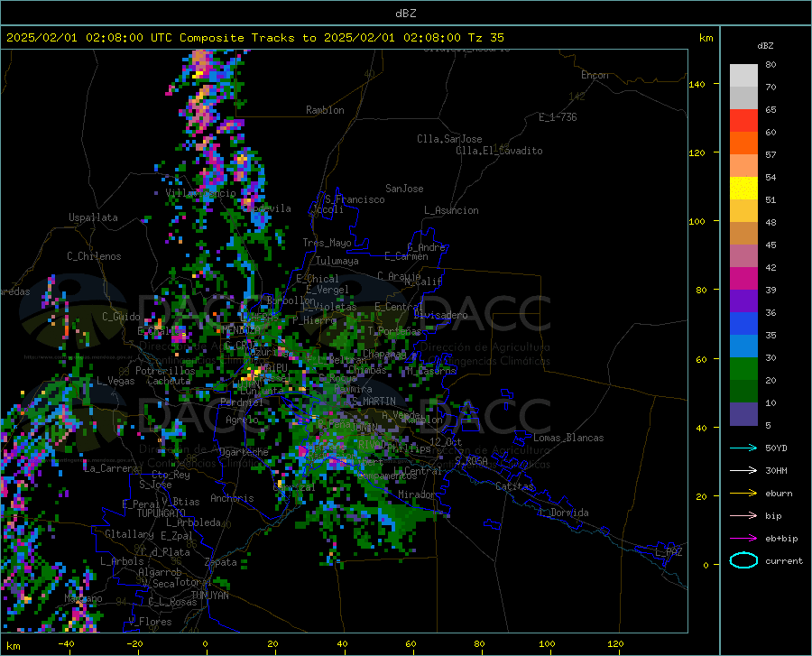Image resolution: width=812 pixels, height=656 pixels.
Task: Pick the mauve 42–45 dBZ swatch
Action: 743,255
